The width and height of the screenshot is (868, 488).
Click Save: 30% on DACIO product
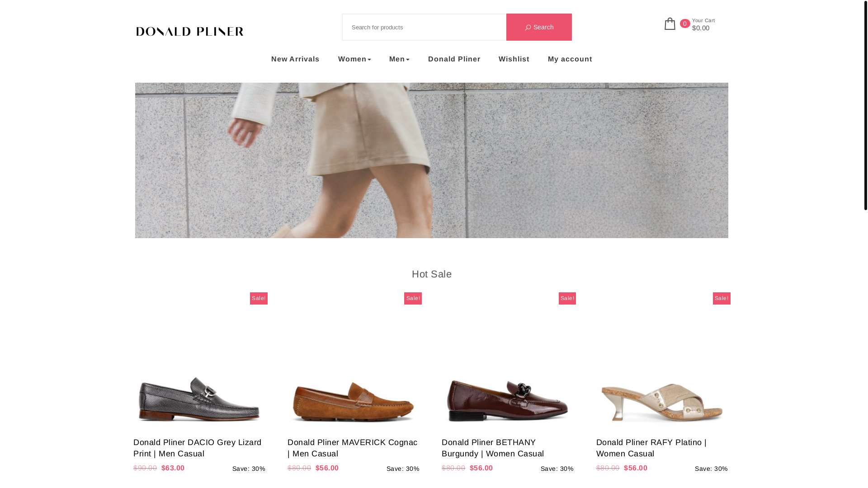(x=249, y=469)
